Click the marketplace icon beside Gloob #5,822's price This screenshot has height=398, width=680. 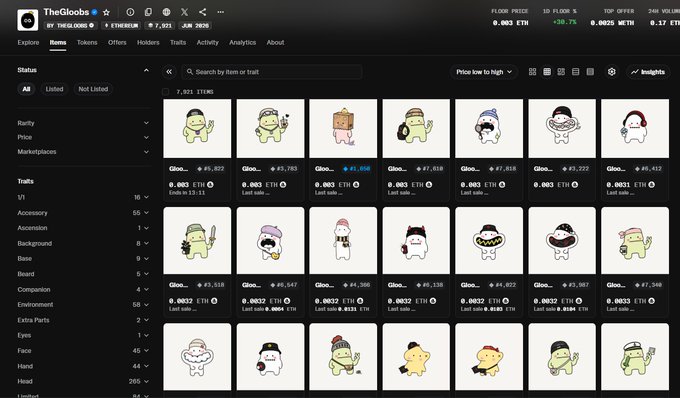tap(210, 185)
